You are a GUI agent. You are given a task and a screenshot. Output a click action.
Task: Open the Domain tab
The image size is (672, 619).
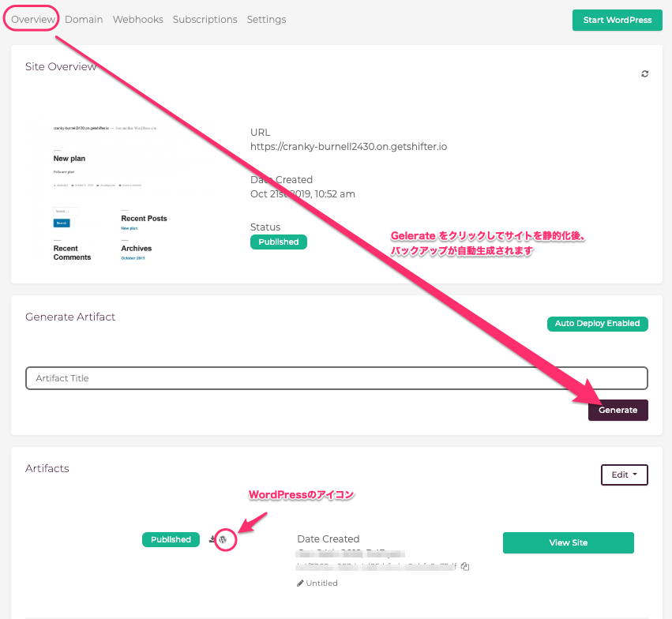(x=84, y=19)
